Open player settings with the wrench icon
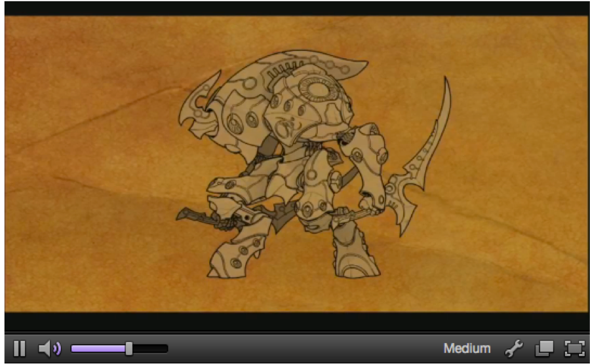The width and height of the screenshot is (590, 364). click(x=514, y=348)
